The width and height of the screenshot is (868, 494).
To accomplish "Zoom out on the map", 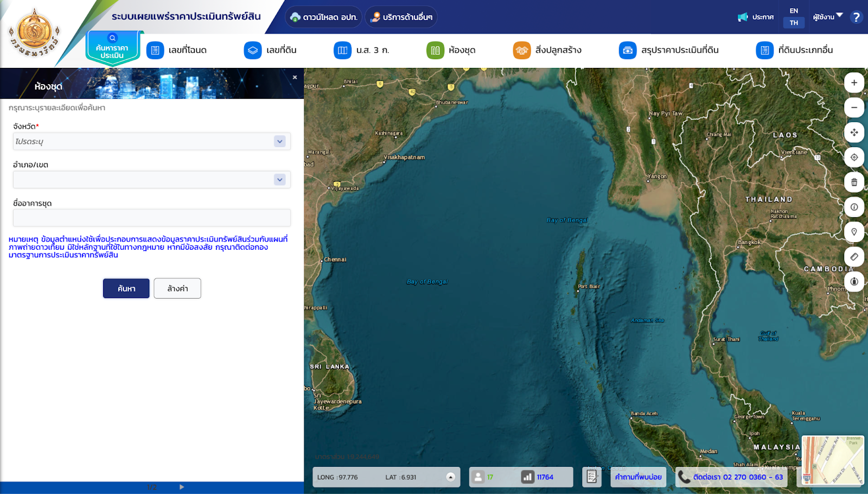I will tap(854, 107).
